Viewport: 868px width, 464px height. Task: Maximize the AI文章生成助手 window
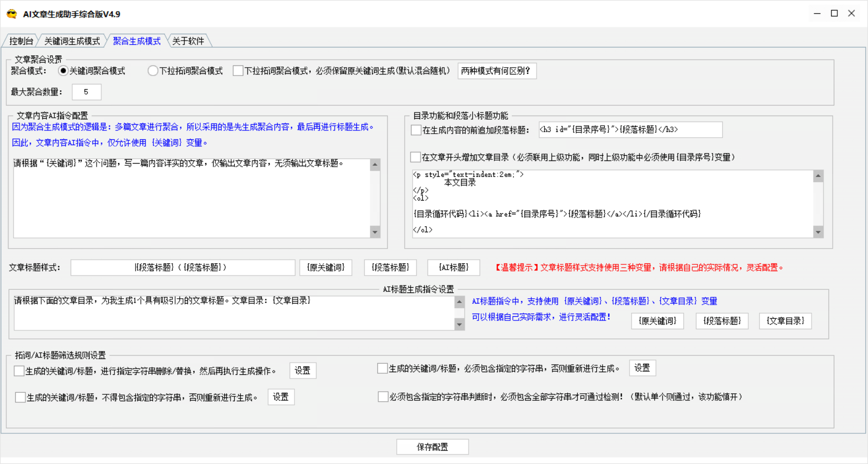(x=834, y=14)
